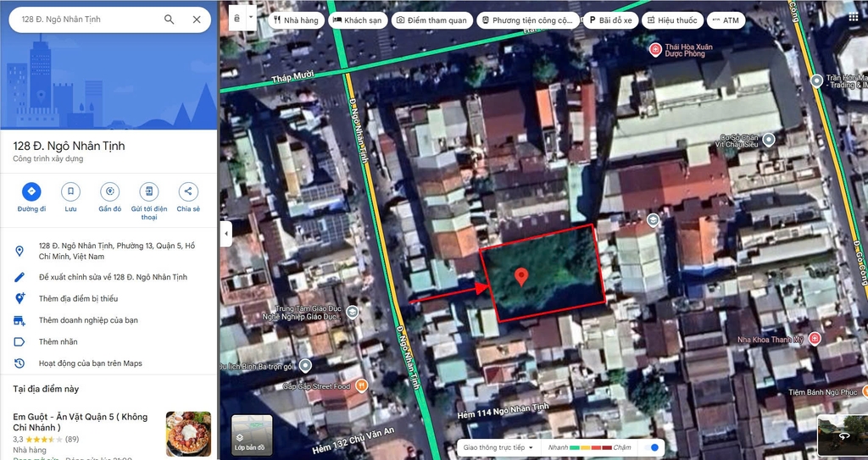Click the Công trình xây dựng subtitle
The width and height of the screenshot is (868, 460).
[48, 159]
